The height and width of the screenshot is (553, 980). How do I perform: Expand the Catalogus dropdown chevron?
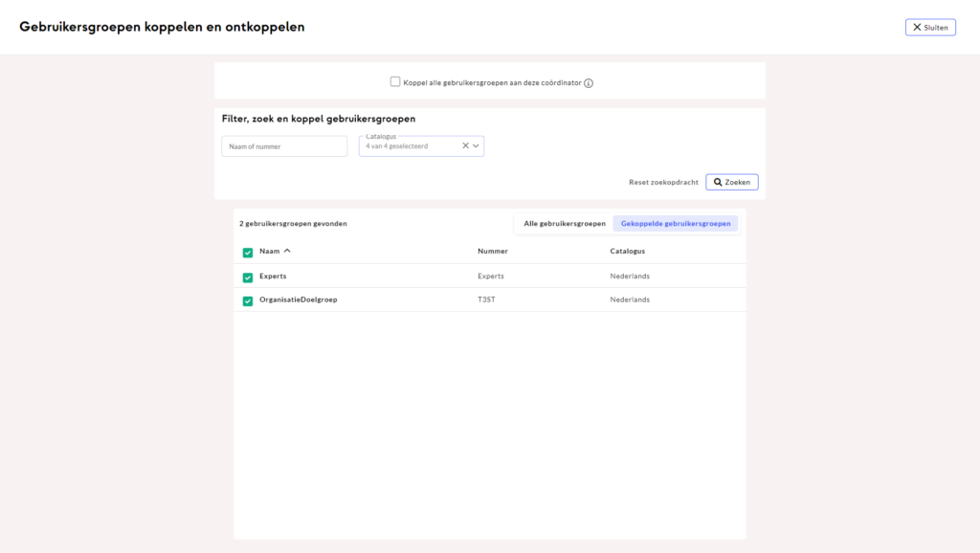pos(476,146)
